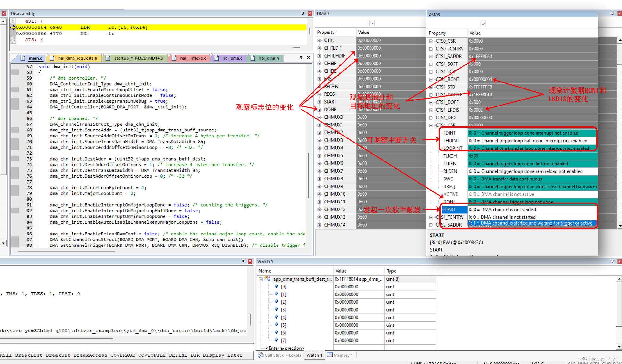Click the Property column header in left DMA0
Screen dimensions: 622x364
[336, 32]
